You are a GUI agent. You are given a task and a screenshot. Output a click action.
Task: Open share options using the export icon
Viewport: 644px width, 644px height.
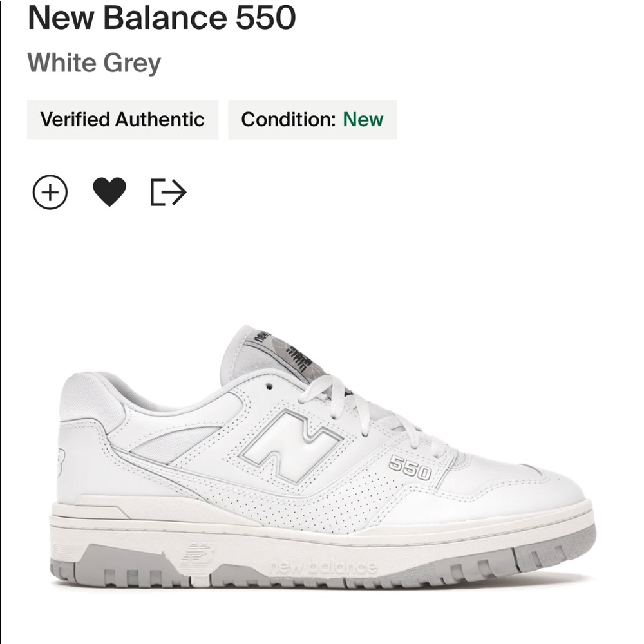tap(169, 191)
